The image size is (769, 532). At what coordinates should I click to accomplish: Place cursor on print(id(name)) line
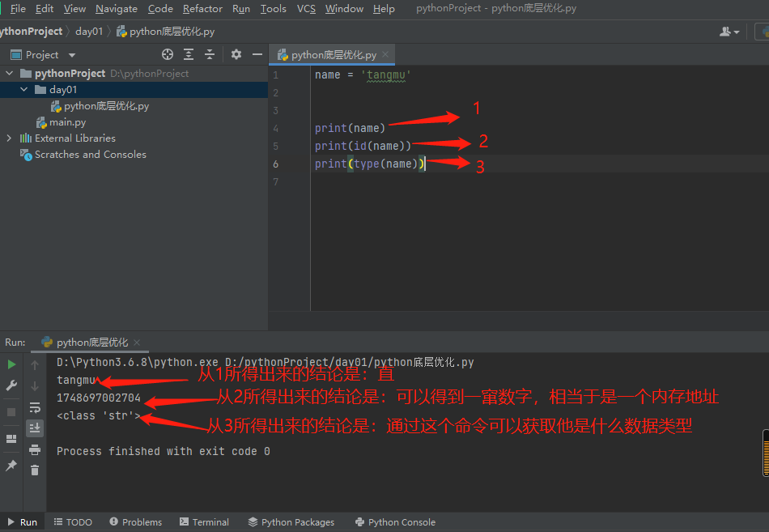click(363, 147)
